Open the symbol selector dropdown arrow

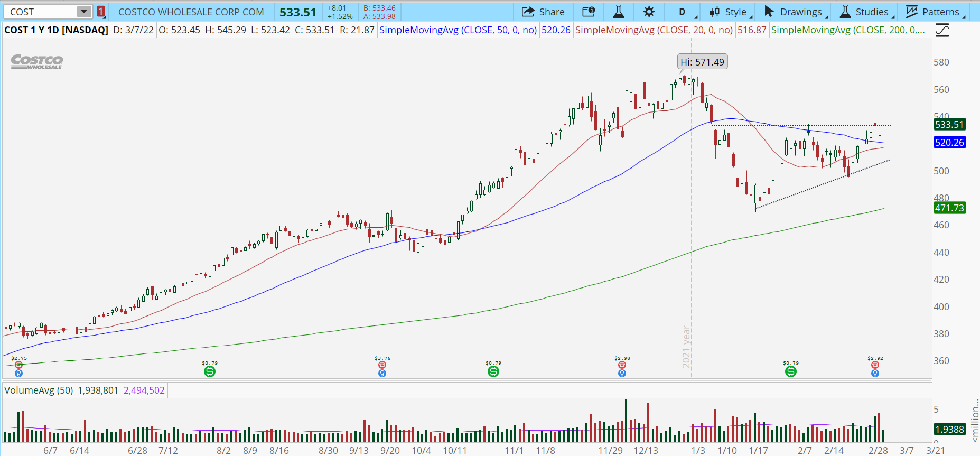84,12
